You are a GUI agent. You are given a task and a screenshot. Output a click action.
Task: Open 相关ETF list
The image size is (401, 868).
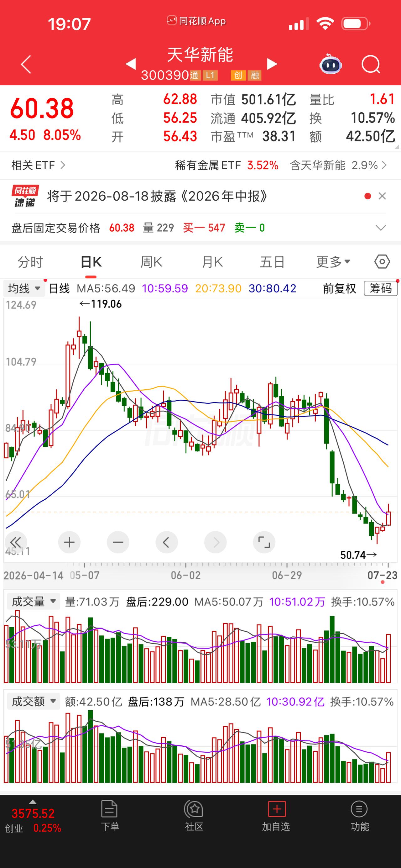tap(39, 165)
